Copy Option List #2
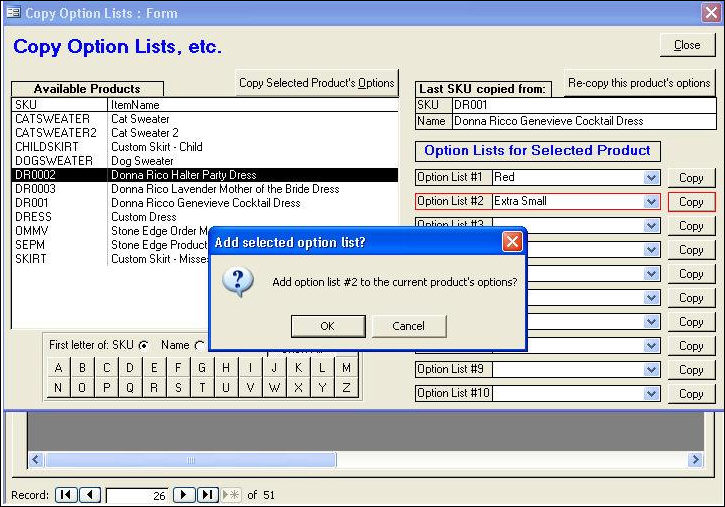Image resolution: width=725 pixels, height=507 pixels. (x=691, y=202)
